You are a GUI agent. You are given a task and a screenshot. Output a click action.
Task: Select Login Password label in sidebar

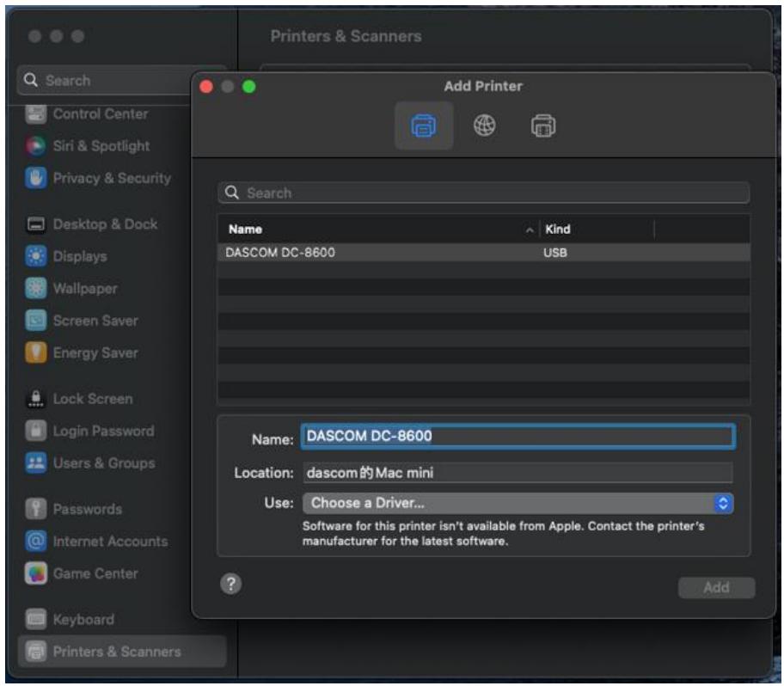(103, 431)
